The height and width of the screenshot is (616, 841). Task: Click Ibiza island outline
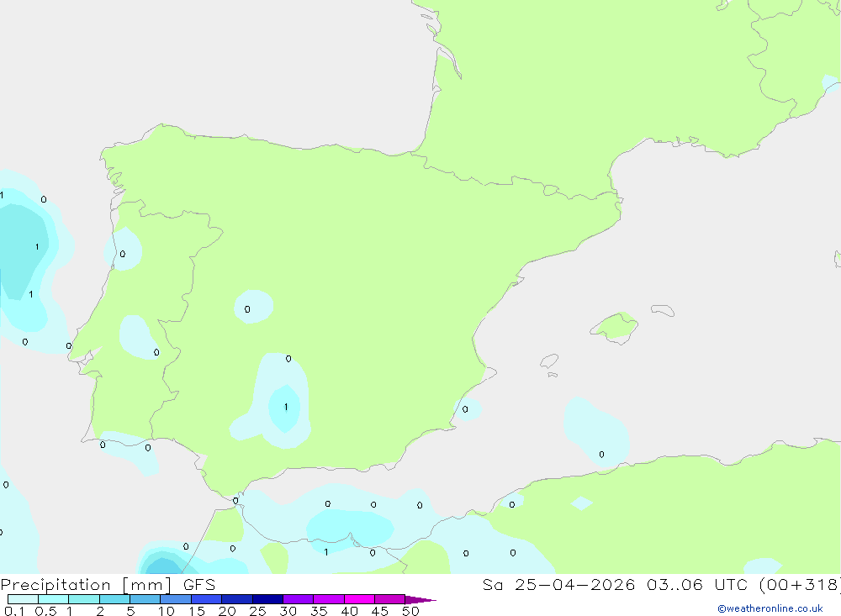point(549,361)
